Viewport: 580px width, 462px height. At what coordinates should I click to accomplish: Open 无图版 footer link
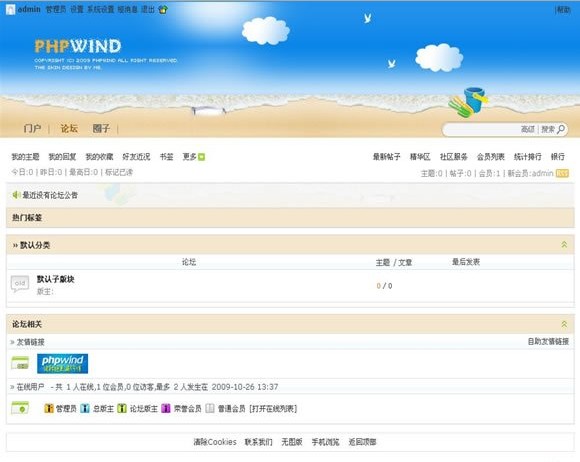coord(292,442)
